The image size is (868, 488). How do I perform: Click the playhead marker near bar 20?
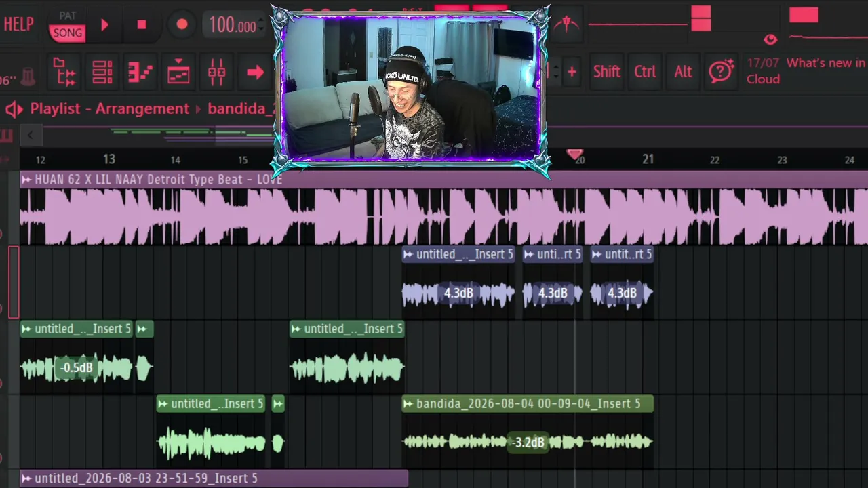574,155
